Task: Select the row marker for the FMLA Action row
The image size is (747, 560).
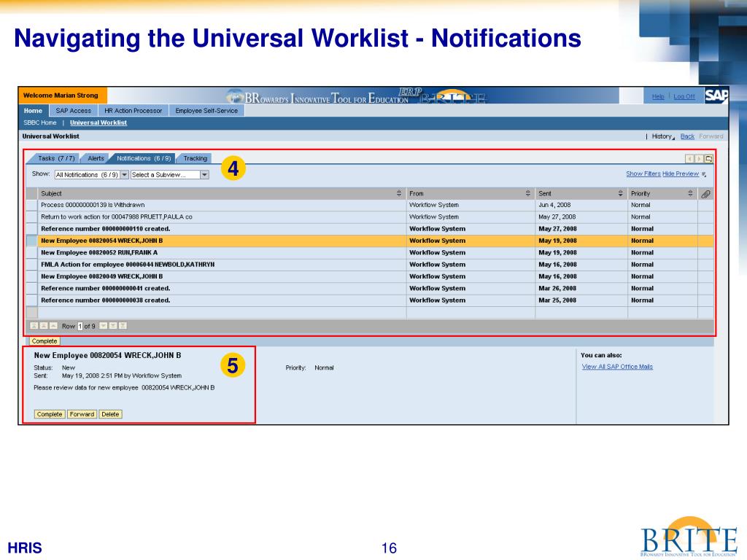Action: tap(32, 265)
